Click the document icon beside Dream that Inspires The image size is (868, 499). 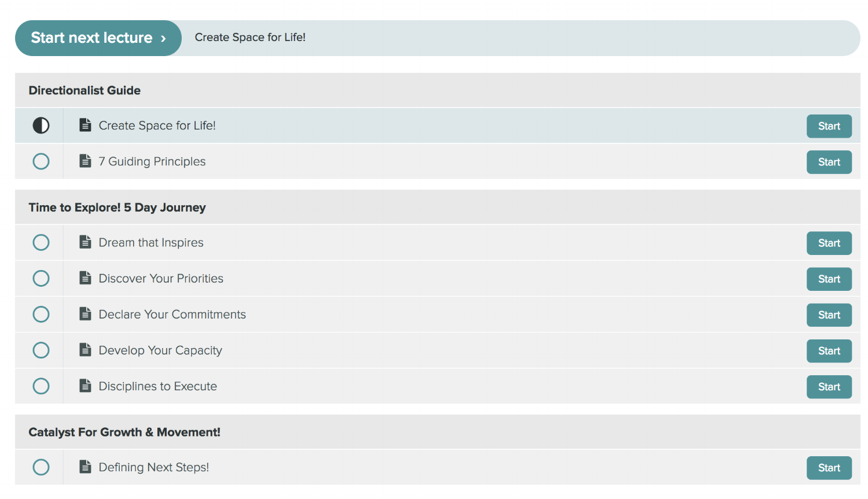click(85, 242)
